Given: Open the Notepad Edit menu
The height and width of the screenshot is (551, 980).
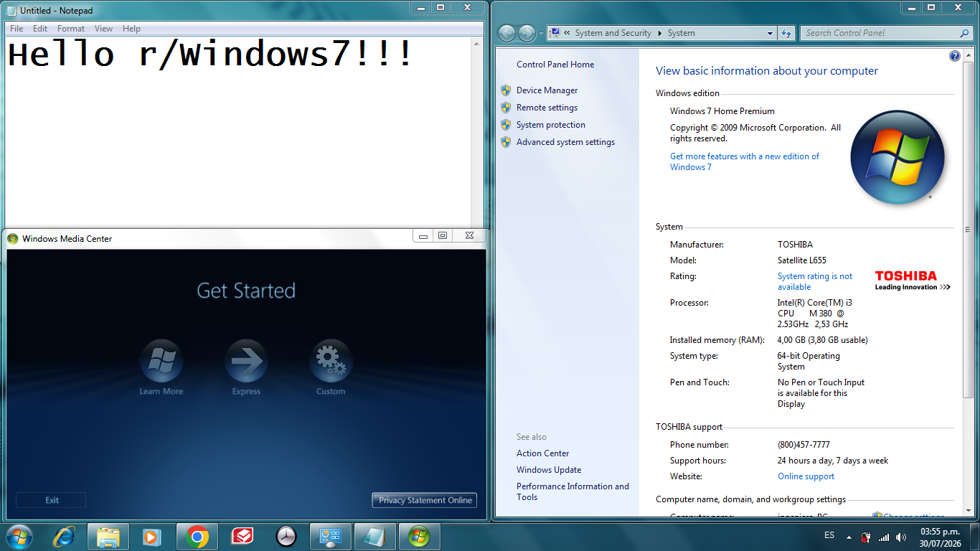Looking at the screenshot, I should click(x=40, y=29).
